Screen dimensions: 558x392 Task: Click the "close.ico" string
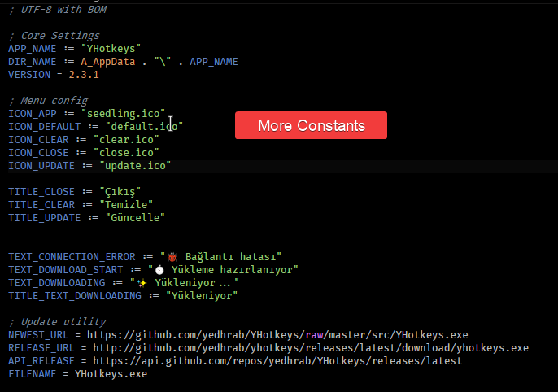click(x=126, y=153)
